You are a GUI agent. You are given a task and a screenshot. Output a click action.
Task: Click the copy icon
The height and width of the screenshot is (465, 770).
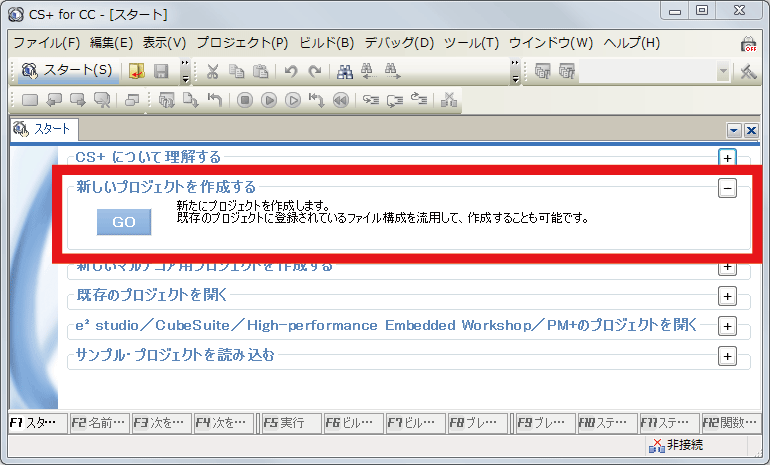[x=236, y=72]
